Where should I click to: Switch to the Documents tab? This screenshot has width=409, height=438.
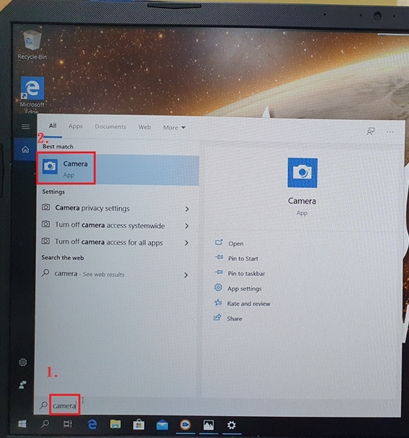110,127
